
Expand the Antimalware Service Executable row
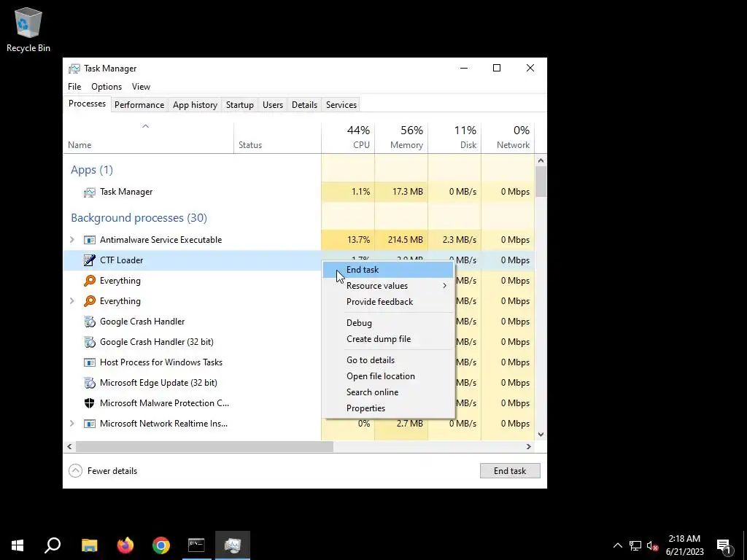coord(72,240)
